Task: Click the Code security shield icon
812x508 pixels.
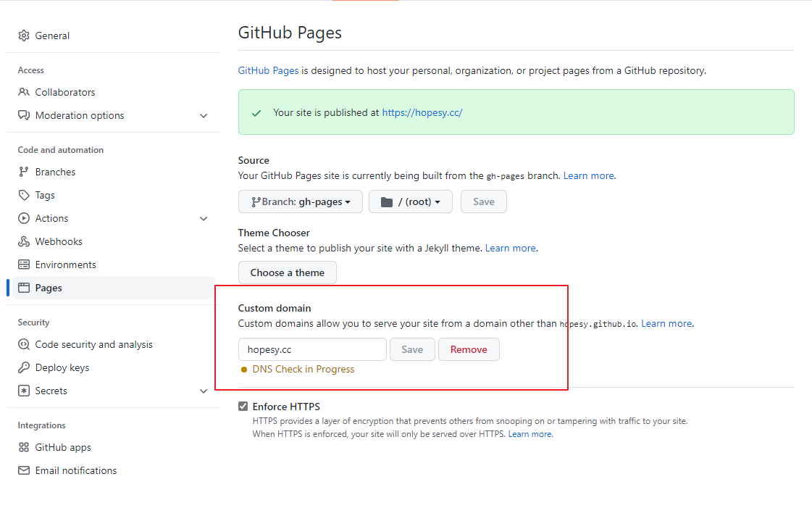Action: click(x=24, y=344)
